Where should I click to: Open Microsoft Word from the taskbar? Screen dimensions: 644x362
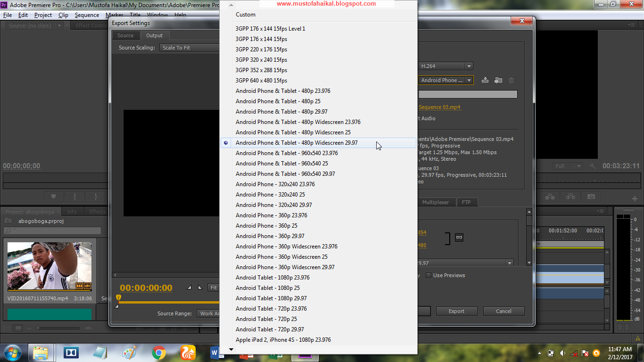pos(215,353)
